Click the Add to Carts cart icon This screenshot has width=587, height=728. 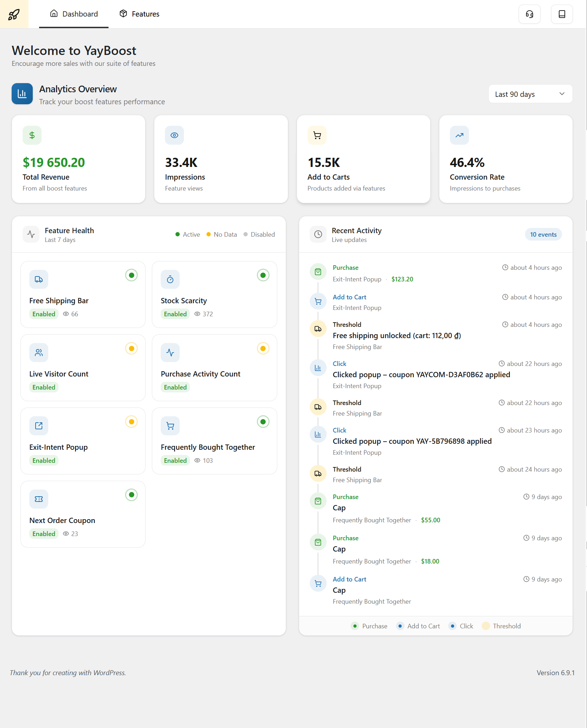pos(317,135)
